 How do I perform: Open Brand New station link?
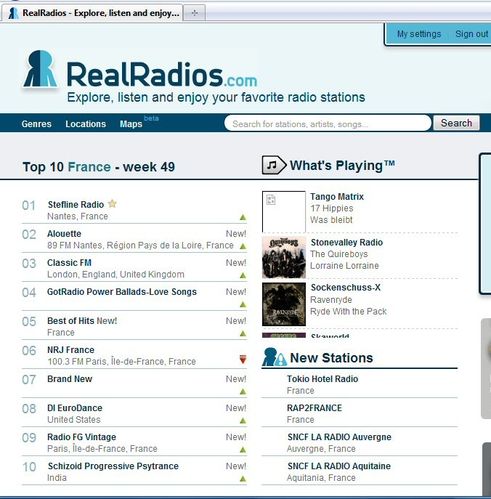(x=70, y=379)
